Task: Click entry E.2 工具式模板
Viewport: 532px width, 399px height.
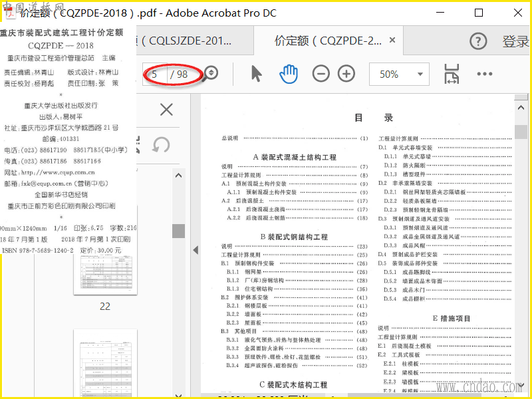Action: (445, 354)
